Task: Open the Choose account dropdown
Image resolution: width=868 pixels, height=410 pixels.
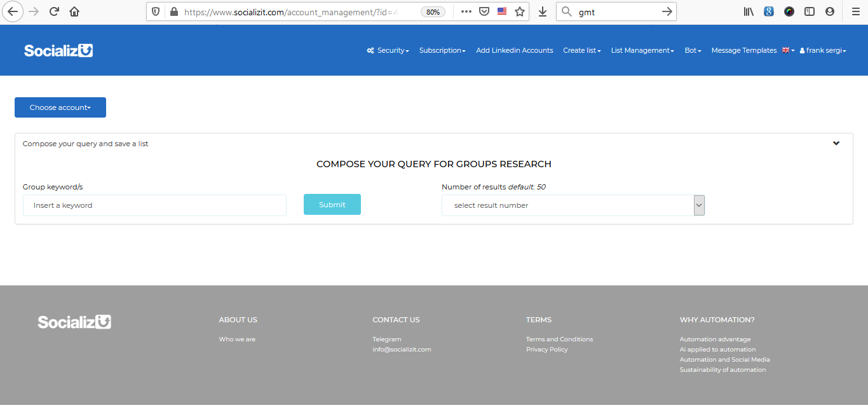Action: [x=60, y=107]
